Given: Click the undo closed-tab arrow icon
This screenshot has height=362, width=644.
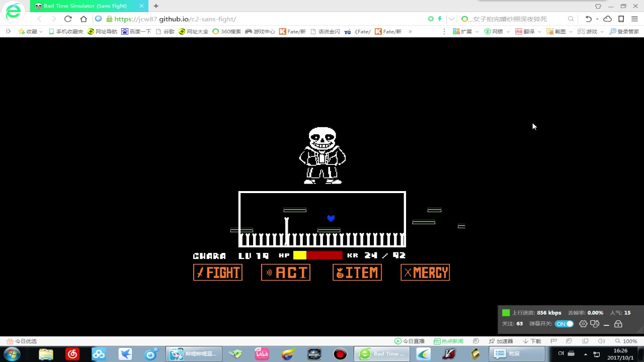Looking at the screenshot, I should click(x=588, y=19).
